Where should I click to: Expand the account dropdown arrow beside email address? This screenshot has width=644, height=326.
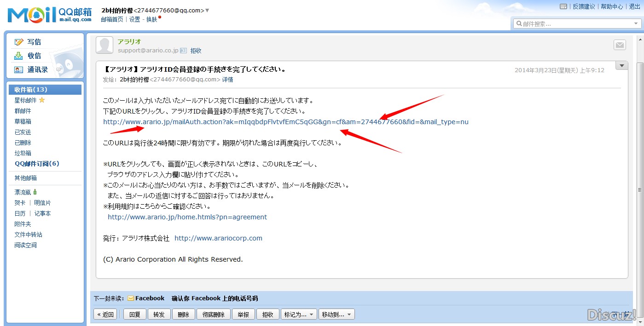207,11
